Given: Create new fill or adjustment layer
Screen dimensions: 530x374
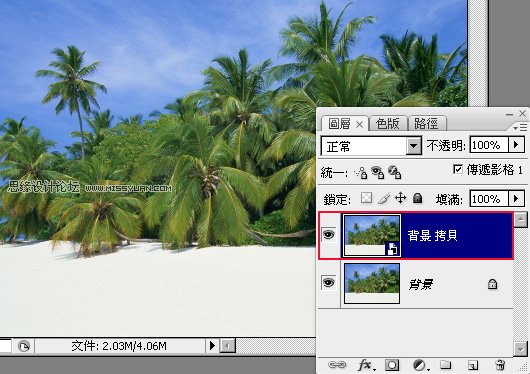Looking at the screenshot, I should click(x=420, y=365).
